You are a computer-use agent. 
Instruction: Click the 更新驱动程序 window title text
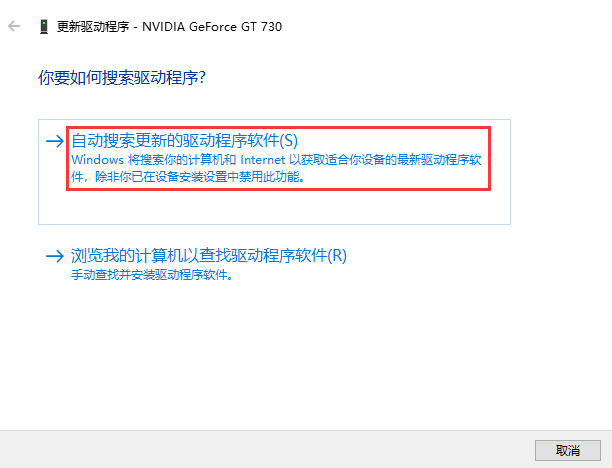coord(93,27)
